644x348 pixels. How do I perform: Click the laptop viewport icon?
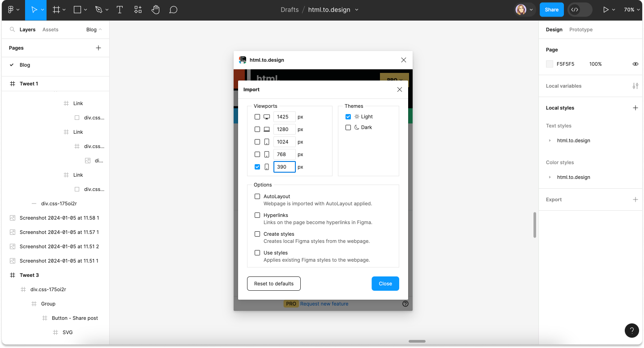pos(267,129)
